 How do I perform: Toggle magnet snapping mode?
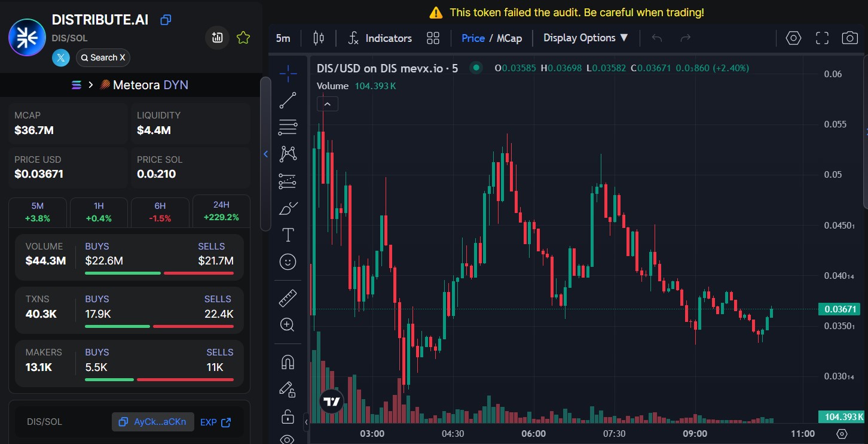point(288,362)
